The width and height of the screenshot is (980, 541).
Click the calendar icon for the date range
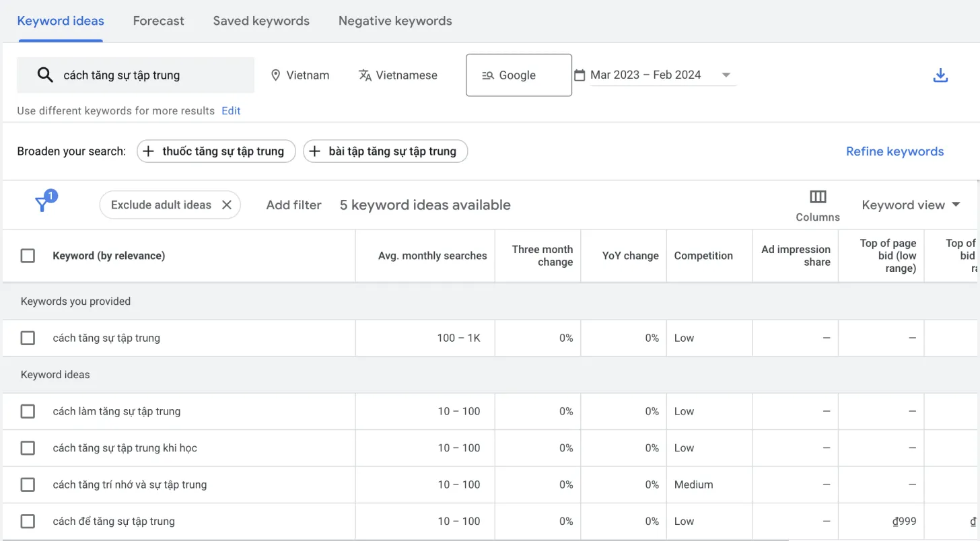(580, 75)
